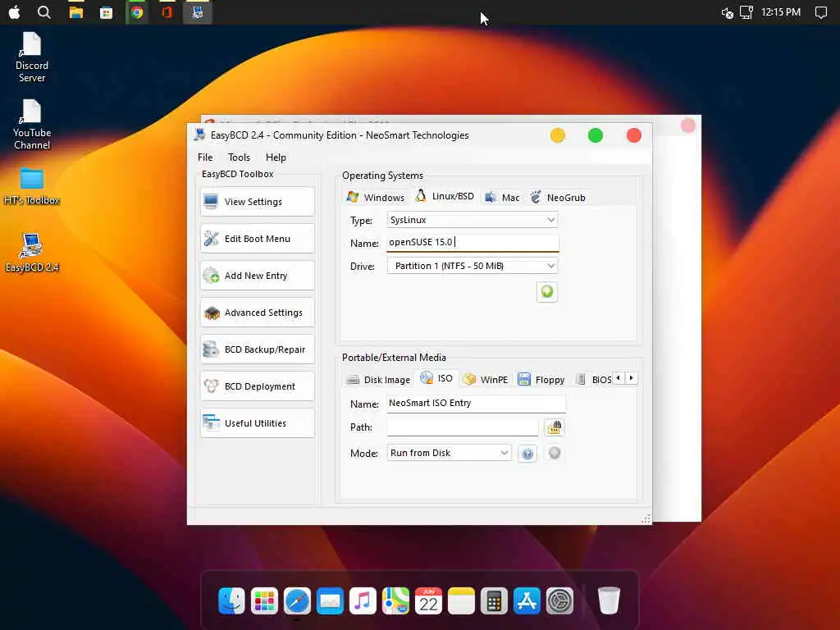Image resolution: width=840 pixels, height=630 pixels.
Task: Open Music in the dock
Action: (x=363, y=600)
